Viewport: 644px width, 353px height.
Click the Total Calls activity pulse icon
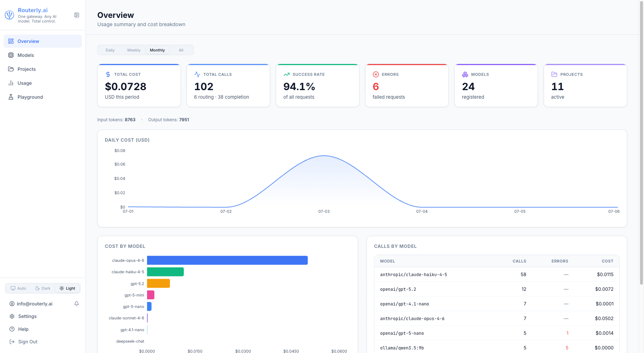(197, 74)
